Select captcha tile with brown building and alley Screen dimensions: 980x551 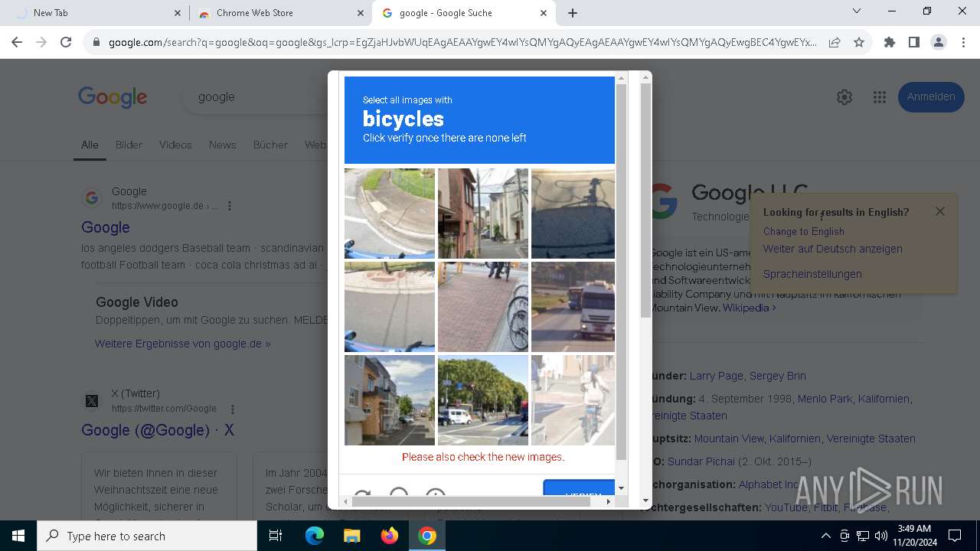point(483,214)
